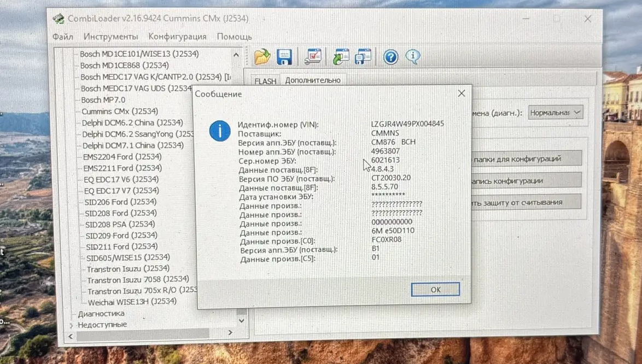The width and height of the screenshot is (642, 364).
Task: Click the tree's vertical scrollbar down arrow
Action: (x=241, y=321)
